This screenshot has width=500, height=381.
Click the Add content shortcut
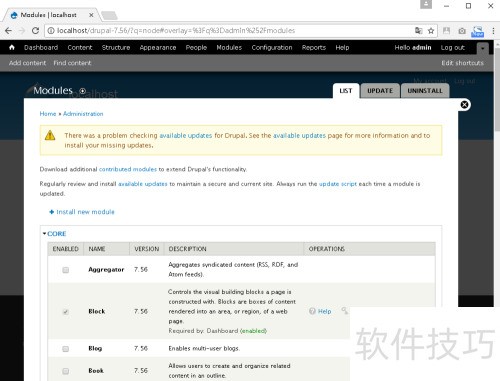27,63
